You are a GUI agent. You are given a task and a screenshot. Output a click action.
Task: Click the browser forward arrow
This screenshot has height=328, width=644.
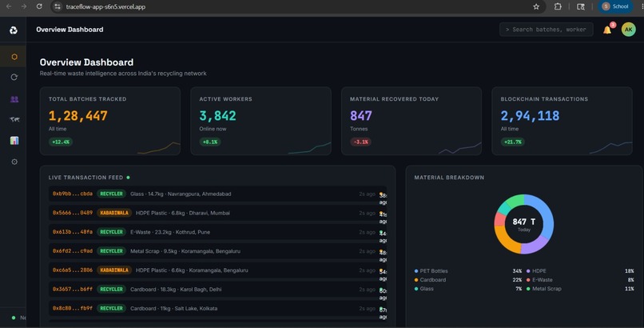coord(24,6)
